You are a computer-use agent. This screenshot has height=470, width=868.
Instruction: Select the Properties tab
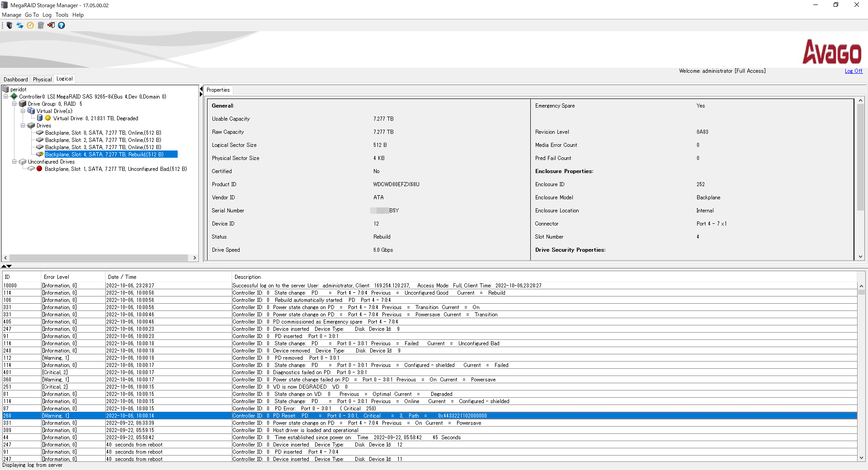218,90
